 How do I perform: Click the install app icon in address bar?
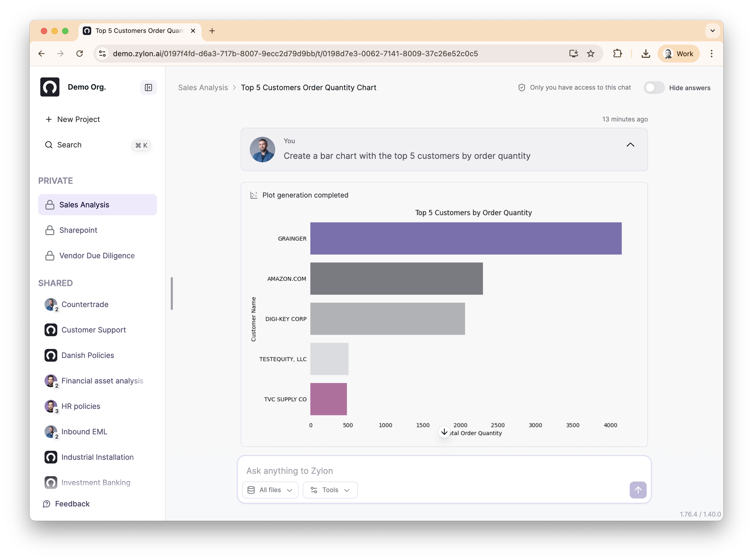pos(573,54)
